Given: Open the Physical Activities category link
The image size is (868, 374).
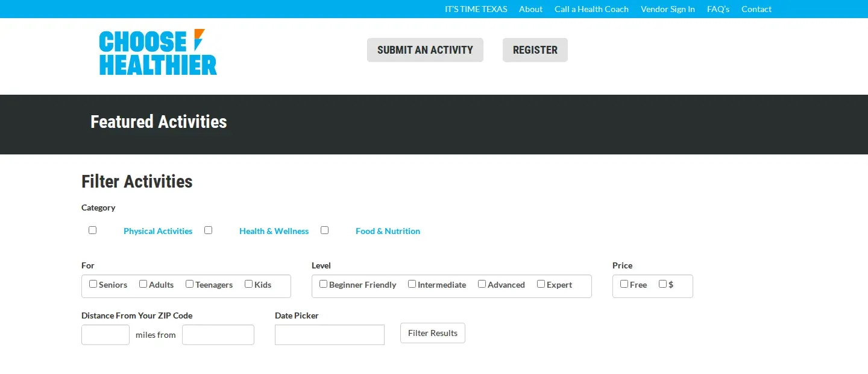Looking at the screenshot, I should click(x=158, y=231).
